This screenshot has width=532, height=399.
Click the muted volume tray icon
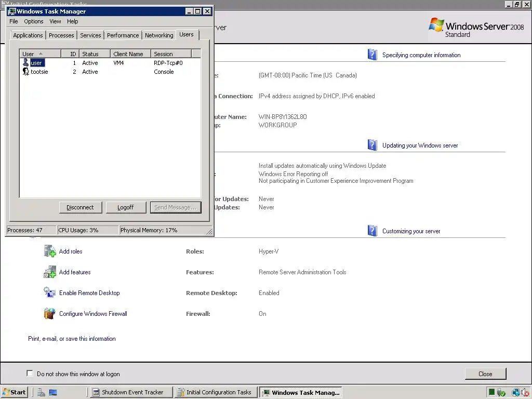[x=526, y=393]
